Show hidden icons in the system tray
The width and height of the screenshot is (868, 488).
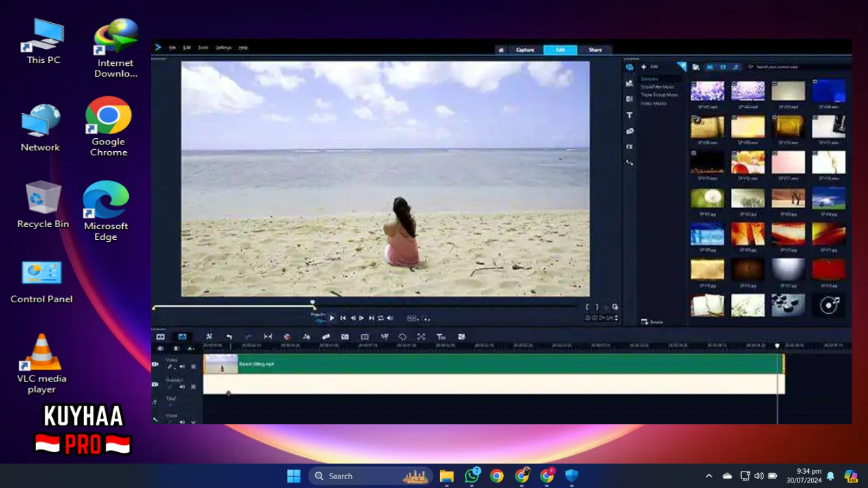tap(709, 476)
